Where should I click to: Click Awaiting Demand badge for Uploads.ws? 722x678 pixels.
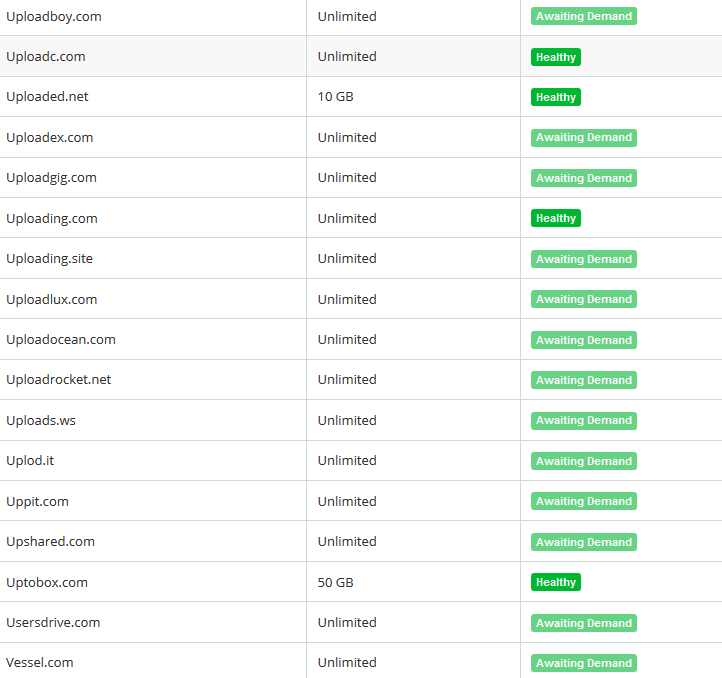584,421
